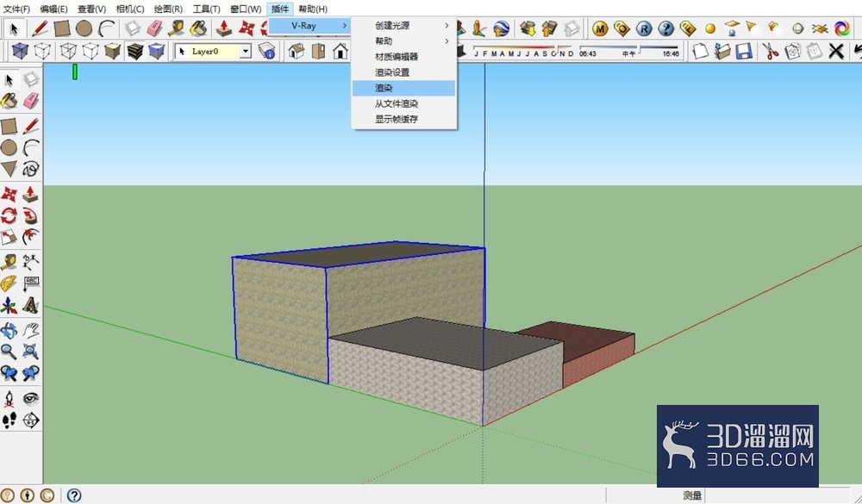Image resolution: width=862 pixels, height=504 pixels.
Task: Expand the 帮助 submenu under V-Ray
Action: pyautogui.click(x=404, y=41)
